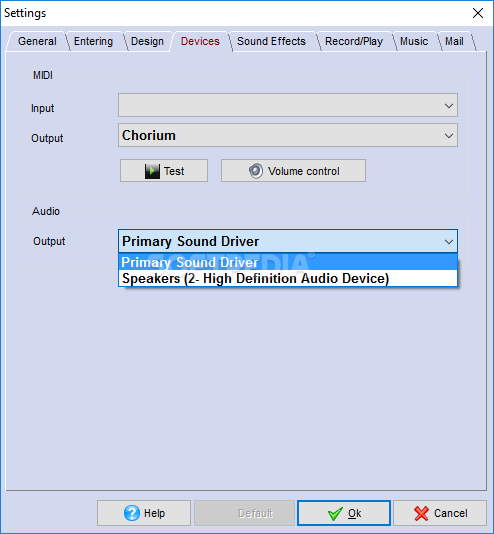
Task: Close the Settings window
Action: pyautogui.click(x=478, y=13)
